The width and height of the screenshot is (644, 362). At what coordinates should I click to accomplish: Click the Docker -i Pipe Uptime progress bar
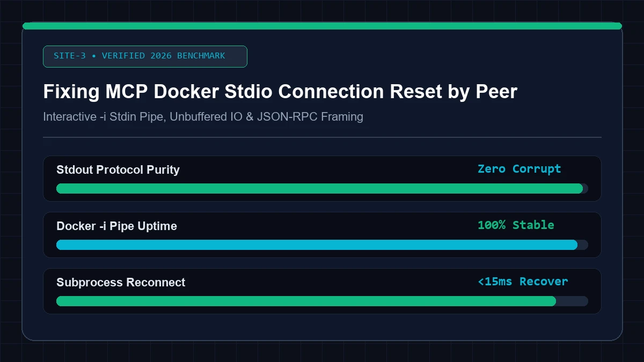tap(322, 245)
